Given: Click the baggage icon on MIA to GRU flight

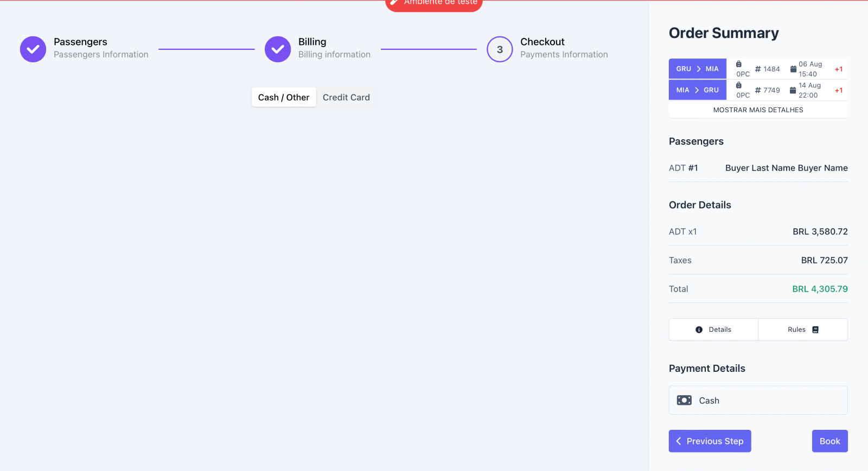Looking at the screenshot, I should [739, 85].
